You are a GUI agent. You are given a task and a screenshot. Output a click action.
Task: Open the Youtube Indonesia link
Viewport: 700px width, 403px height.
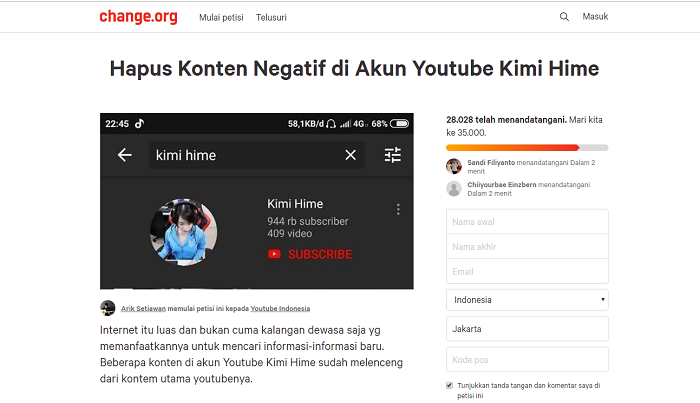point(280,309)
